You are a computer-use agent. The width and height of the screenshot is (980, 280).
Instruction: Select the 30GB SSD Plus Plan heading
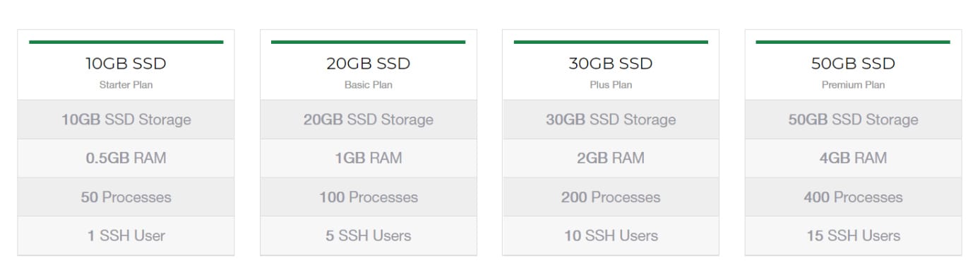pyautogui.click(x=611, y=64)
